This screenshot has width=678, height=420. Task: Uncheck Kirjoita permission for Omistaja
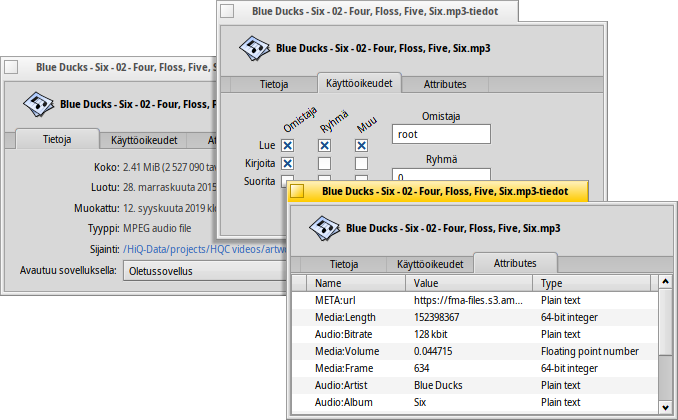click(287, 163)
